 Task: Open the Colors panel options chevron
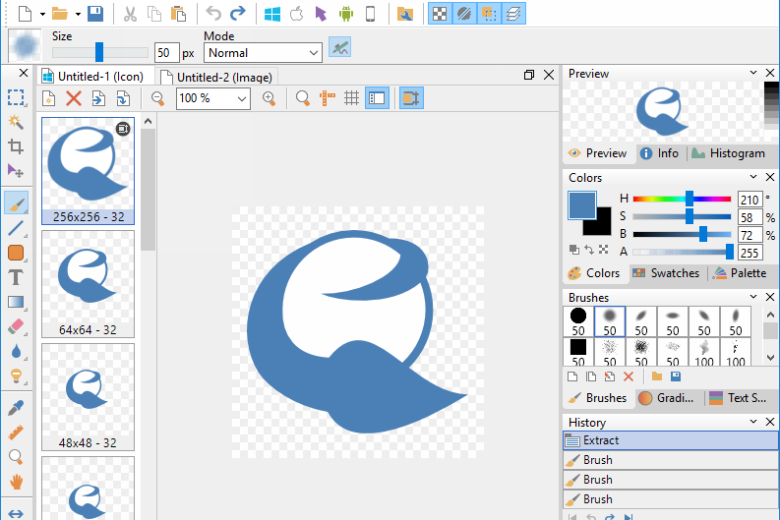754,177
